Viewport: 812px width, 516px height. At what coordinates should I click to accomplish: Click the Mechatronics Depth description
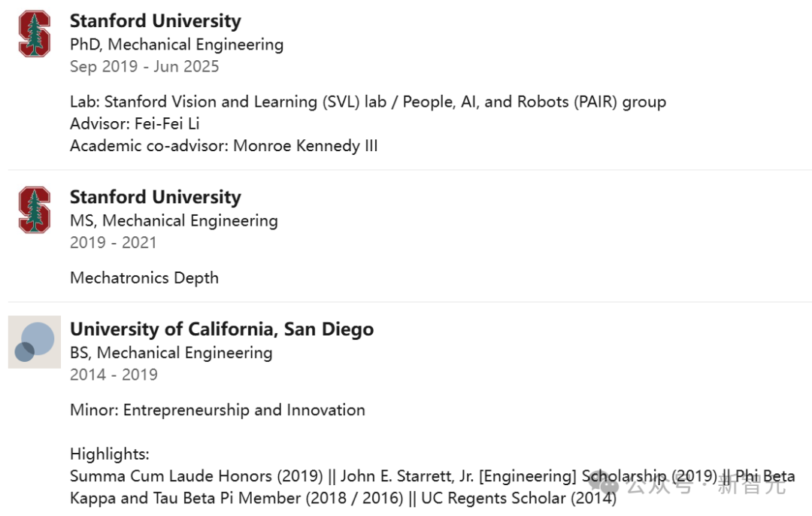(x=144, y=278)
